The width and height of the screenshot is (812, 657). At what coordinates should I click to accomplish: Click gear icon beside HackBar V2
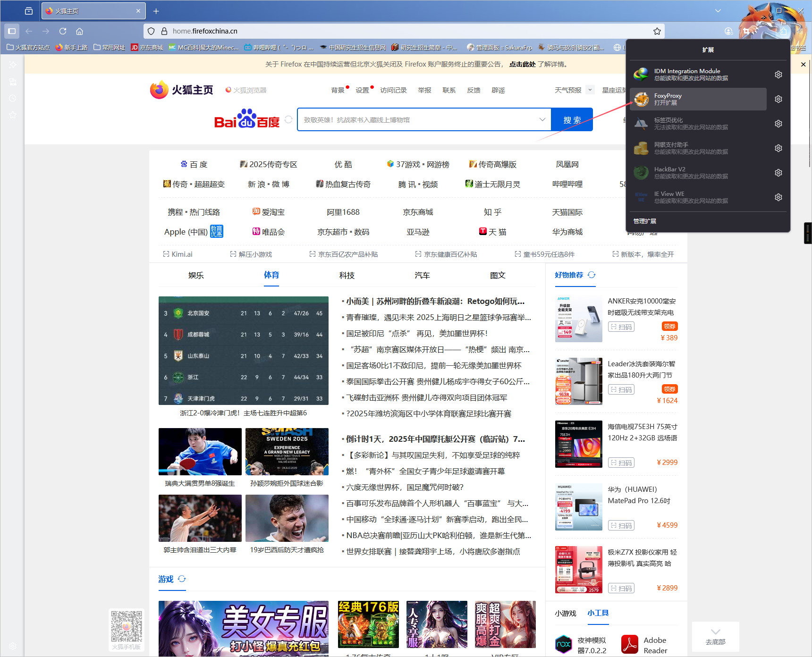pos(778,173)
